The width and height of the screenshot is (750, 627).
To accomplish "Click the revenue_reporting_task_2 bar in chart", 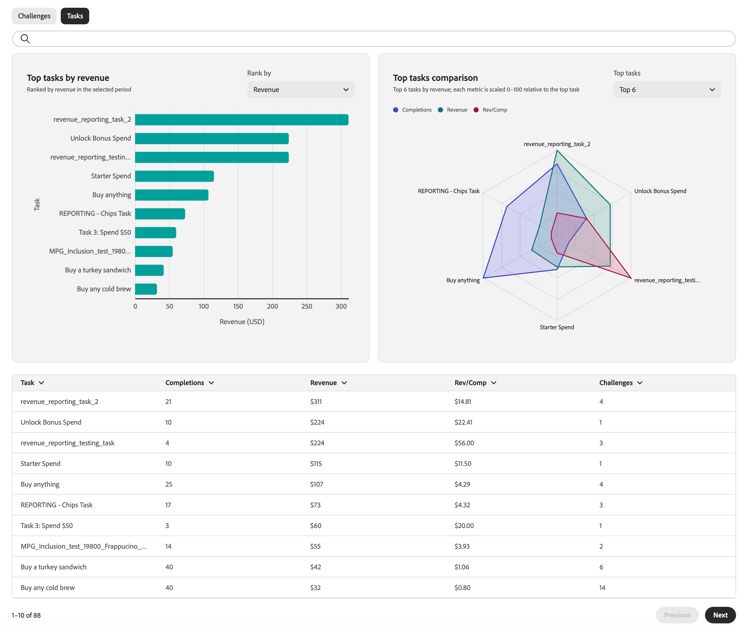I will (242, 120).
